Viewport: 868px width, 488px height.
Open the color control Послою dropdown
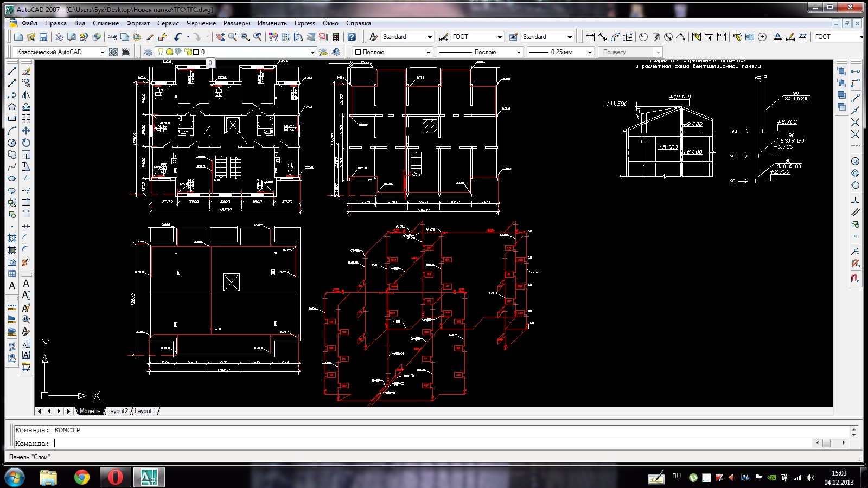pos(429,52)
